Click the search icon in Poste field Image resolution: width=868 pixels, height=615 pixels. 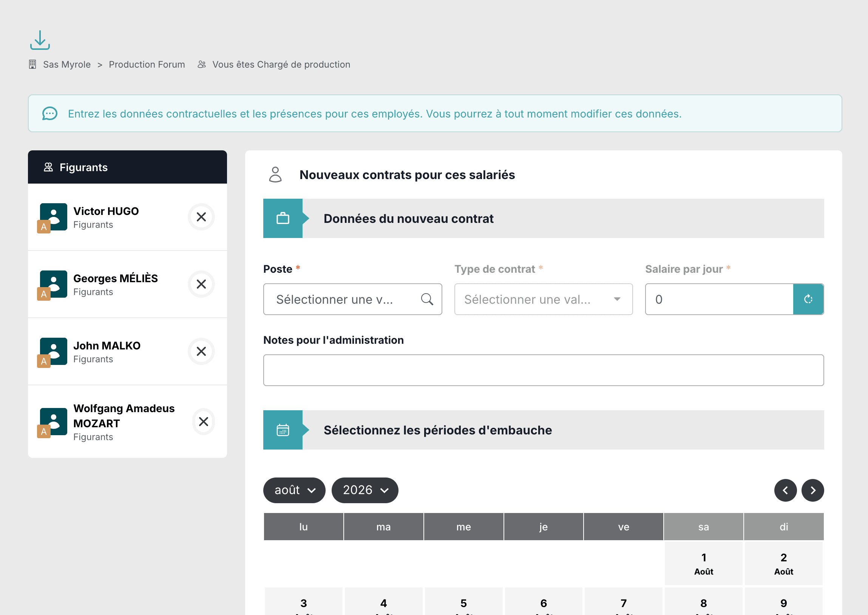427,299
